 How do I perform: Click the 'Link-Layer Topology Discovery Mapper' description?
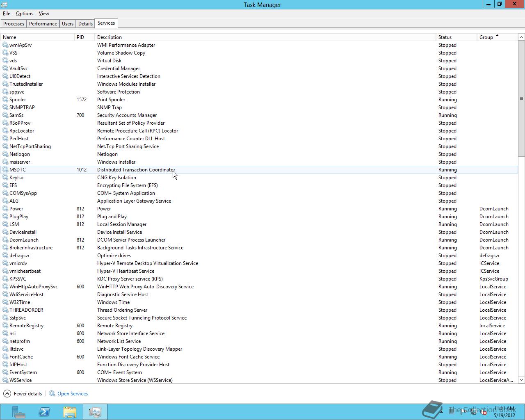(x=140, y=349)
